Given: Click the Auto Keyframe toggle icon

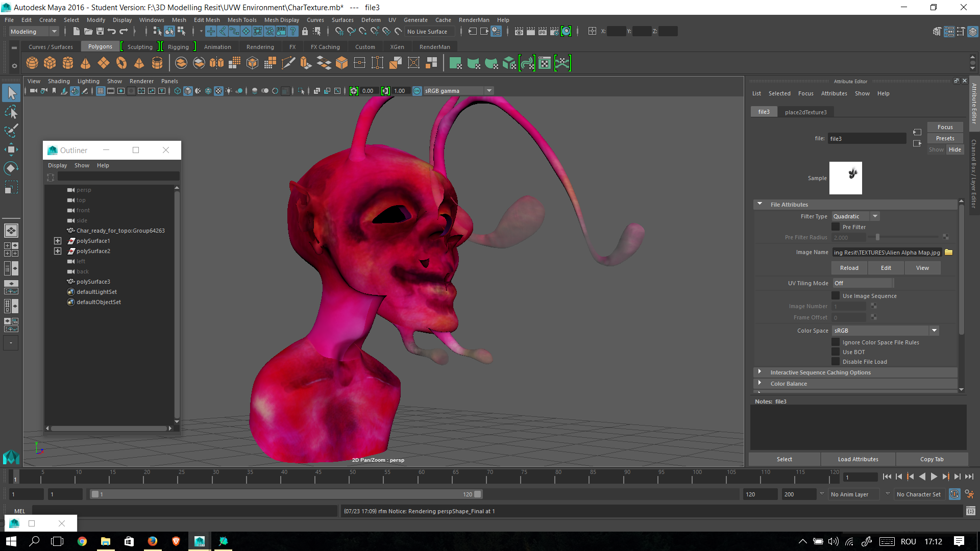Looking at the screenshot, I should 954,494.
